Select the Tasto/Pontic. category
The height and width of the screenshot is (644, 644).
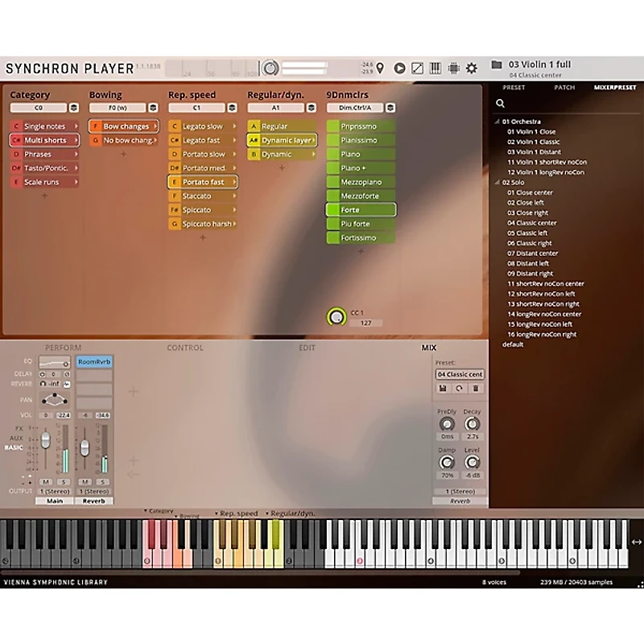tap(44, 168)
